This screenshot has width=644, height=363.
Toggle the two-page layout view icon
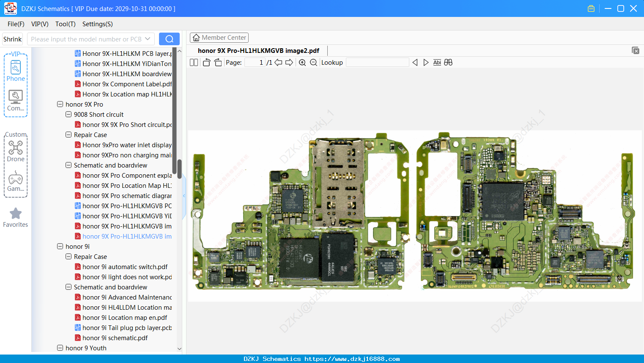coord(194,63)
